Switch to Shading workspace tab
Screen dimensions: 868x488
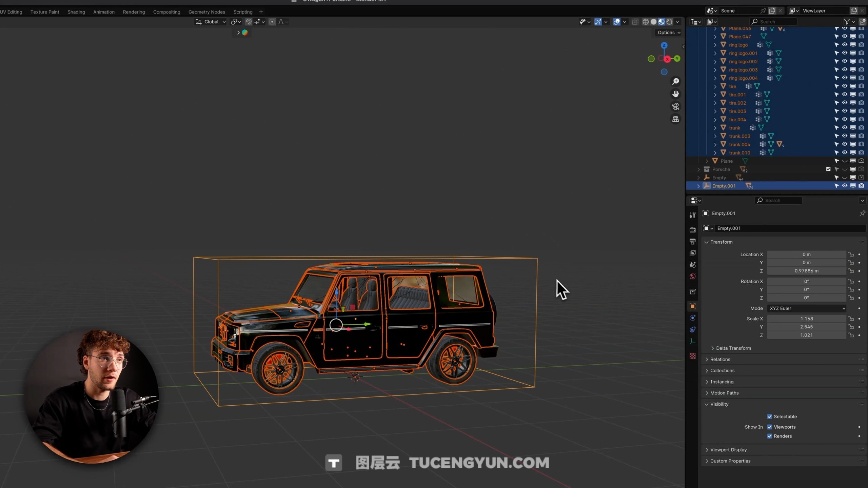tap(76, 12)
